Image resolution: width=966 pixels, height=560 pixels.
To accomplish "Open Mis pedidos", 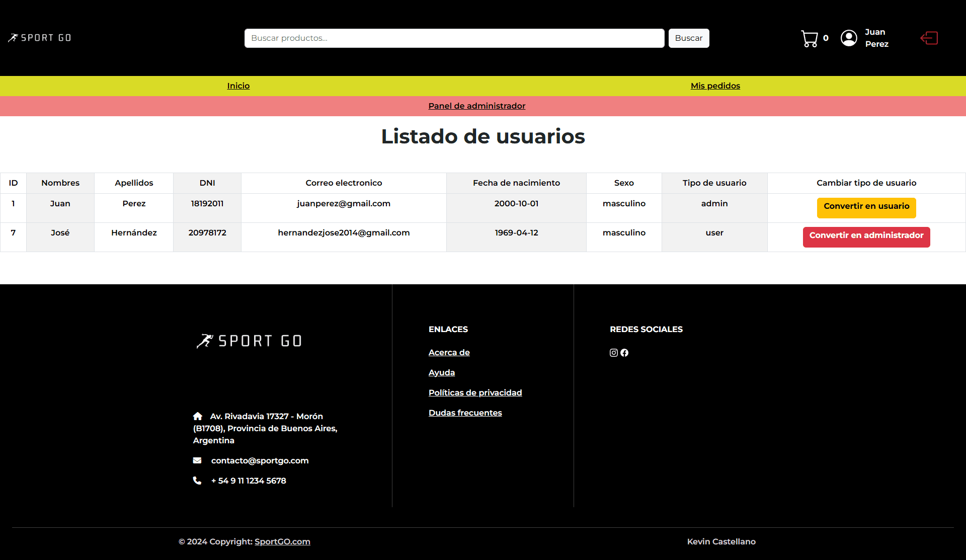I will click(x=715, y=86).
